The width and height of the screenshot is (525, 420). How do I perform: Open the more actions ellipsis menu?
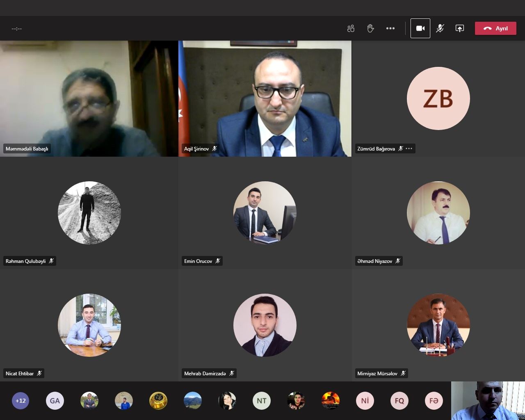coord(390,28)
